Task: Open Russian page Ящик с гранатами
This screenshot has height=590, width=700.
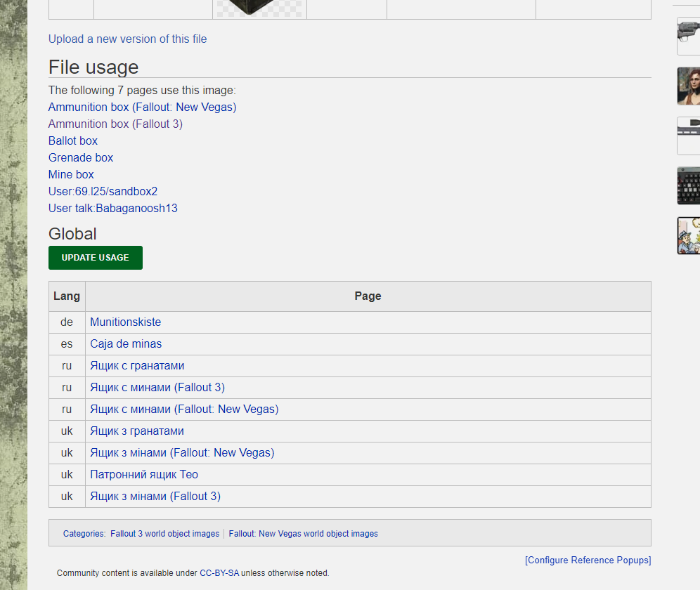Action: (x=137, y=366)
